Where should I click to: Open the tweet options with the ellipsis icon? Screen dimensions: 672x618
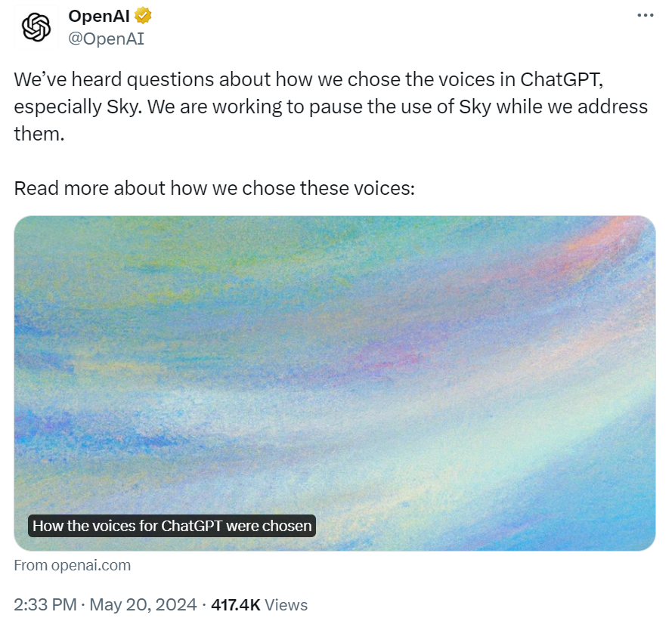tap(644, 14)
